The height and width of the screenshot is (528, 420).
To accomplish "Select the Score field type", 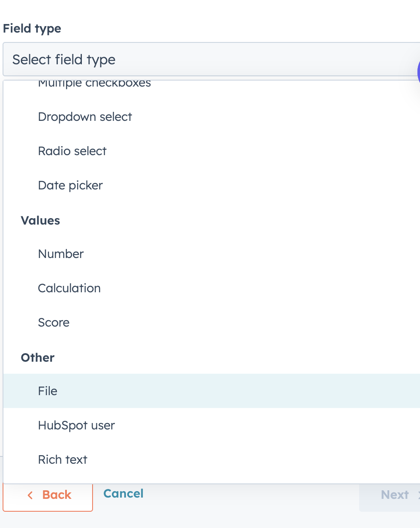I will pos(54,322).
